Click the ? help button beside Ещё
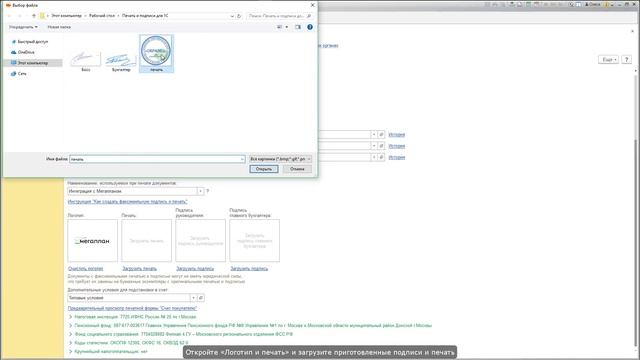This screenshot has width=640, height=360. click(627, 60)
